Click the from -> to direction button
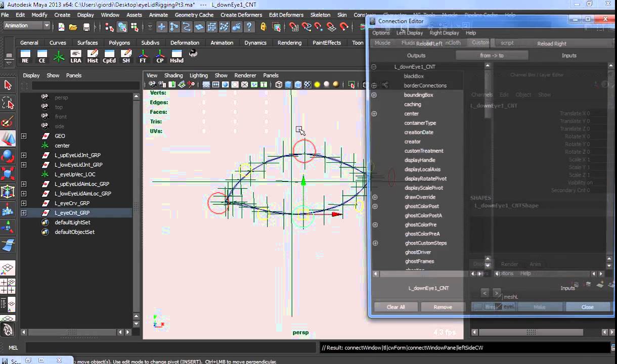 coord(492,55)
